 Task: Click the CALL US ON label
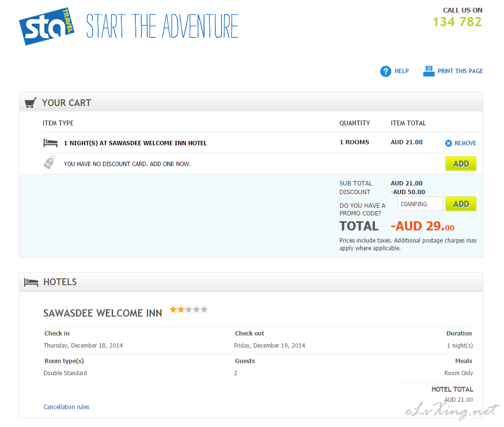[x=462, y=10]
